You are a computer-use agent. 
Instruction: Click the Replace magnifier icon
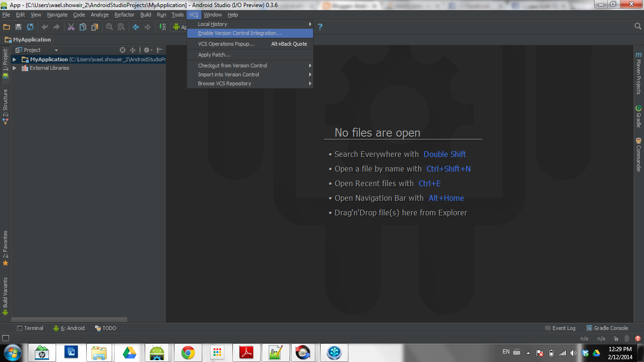tap(121, 27)
